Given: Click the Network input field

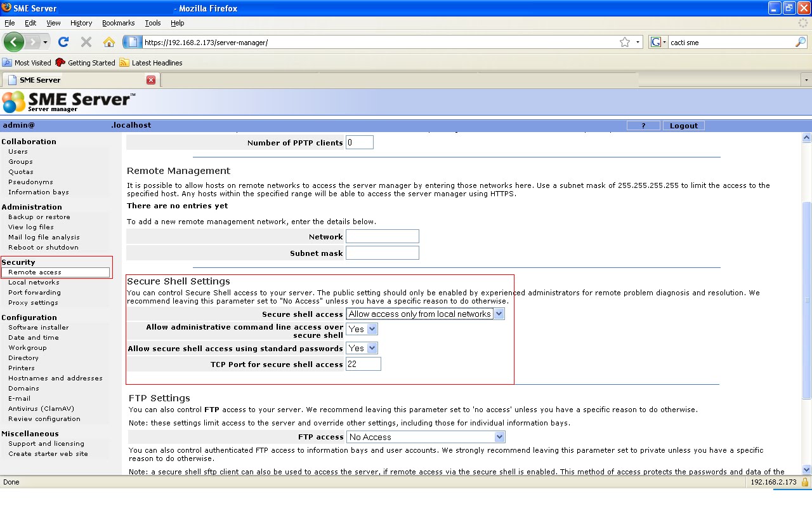Looking at the screenshot, I should [x=383, y=236].
